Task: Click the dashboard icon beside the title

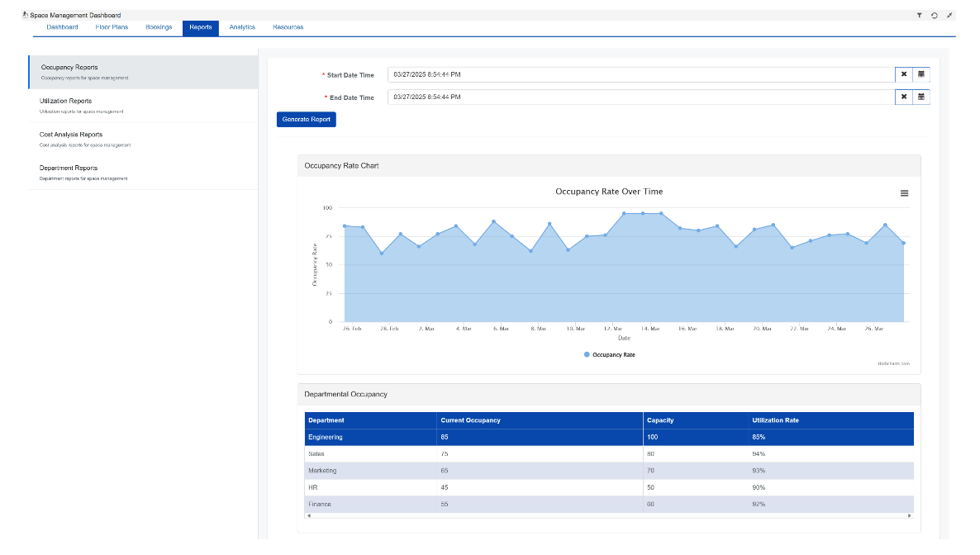Action: pyautogui.click(x=26, y=15)
